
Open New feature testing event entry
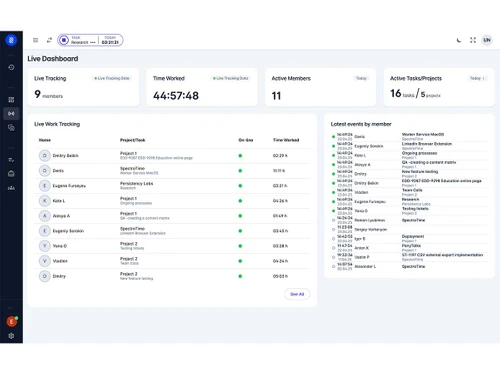click(420, 171)
